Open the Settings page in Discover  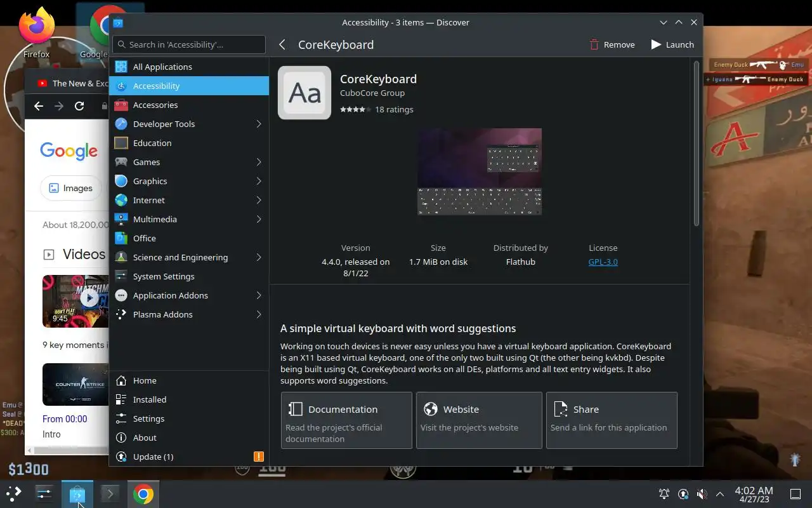189,418
